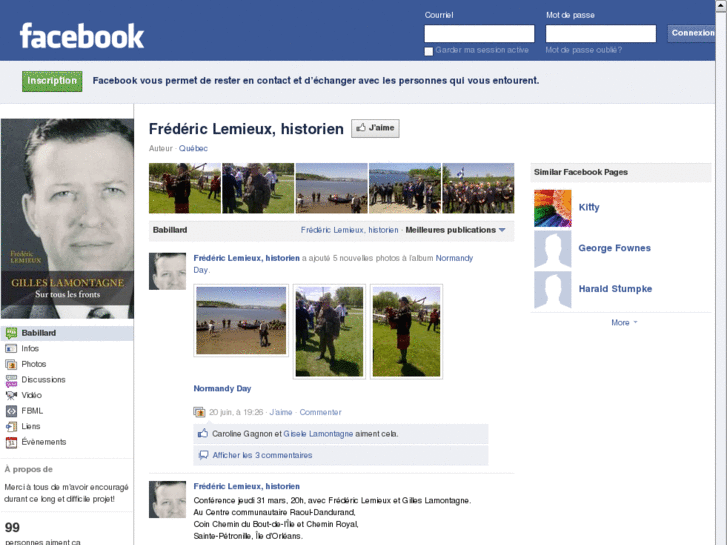Open soldier photo in Normandy post
Viewport: 727px width, 545px height.
click(329, 332)
